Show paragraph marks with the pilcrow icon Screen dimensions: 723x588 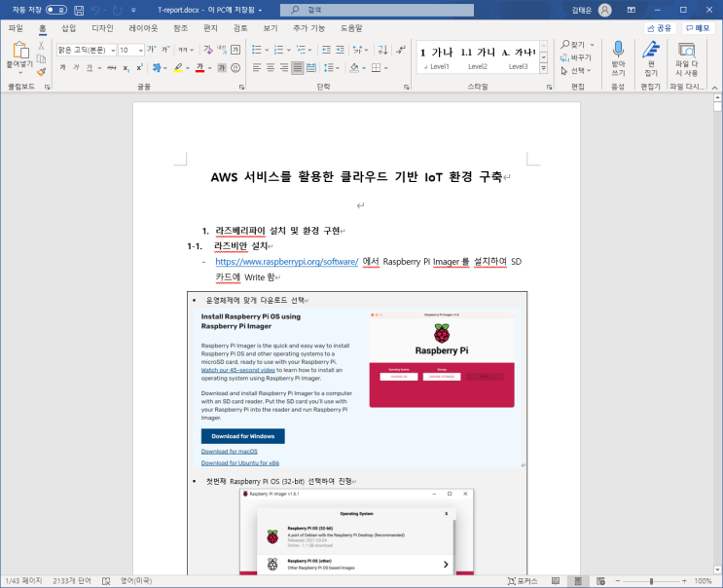[x=401, y=50]
